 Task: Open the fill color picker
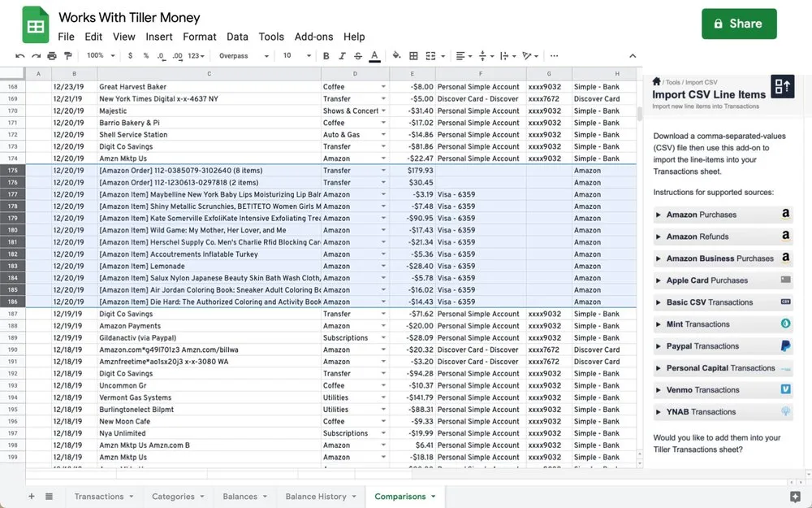pyautogui.click(x=397, y=55)
